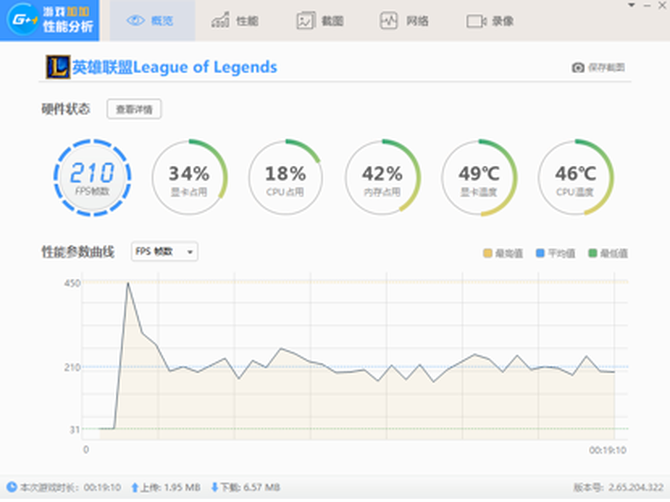Image resolution: width=670 pixels, height=502 pixels.
Task: Click the 硬件状态 hardware status heading
Action: (x=66, y=109)
